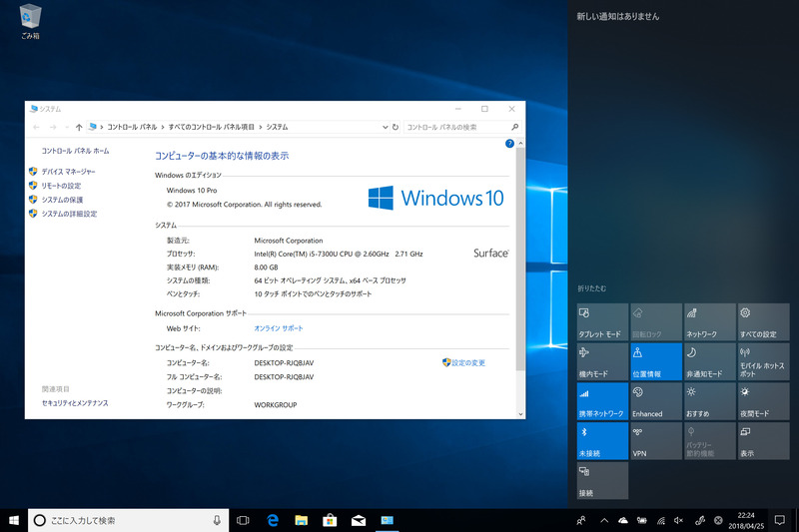Open the blue Help question mark
Image resolution: width=799 pixels, height=532 pixels.
pyautogui.click(x=509, y=144)
